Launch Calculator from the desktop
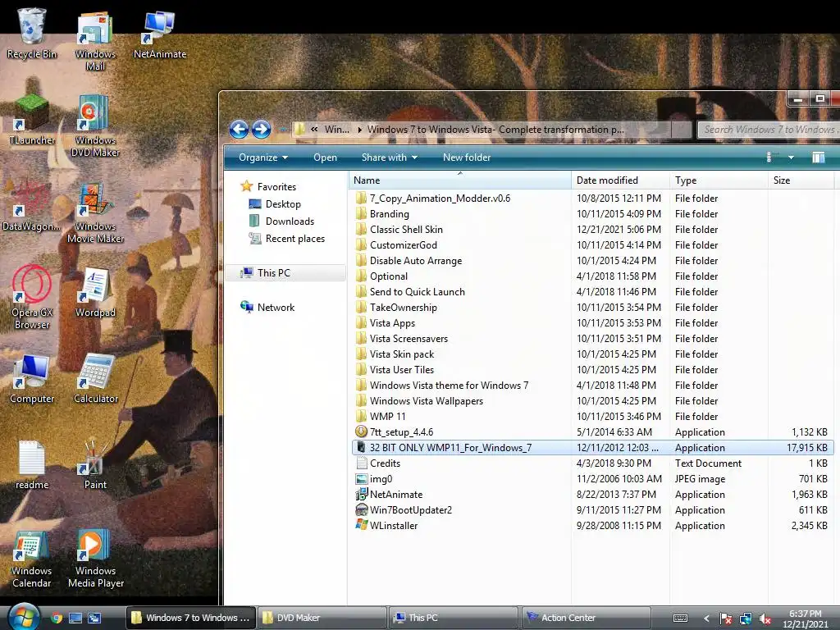The image size is (840, 630). click(x=95, y=379)
